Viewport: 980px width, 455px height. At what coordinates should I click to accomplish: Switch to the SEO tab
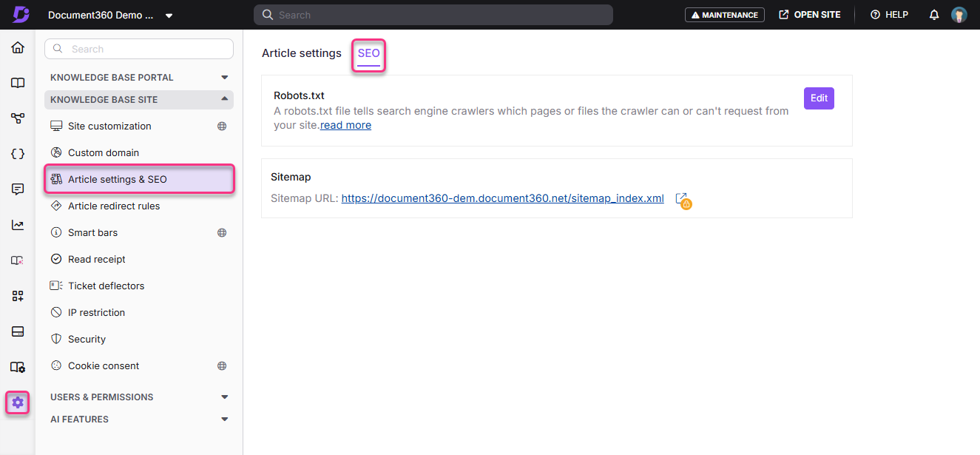368,53
